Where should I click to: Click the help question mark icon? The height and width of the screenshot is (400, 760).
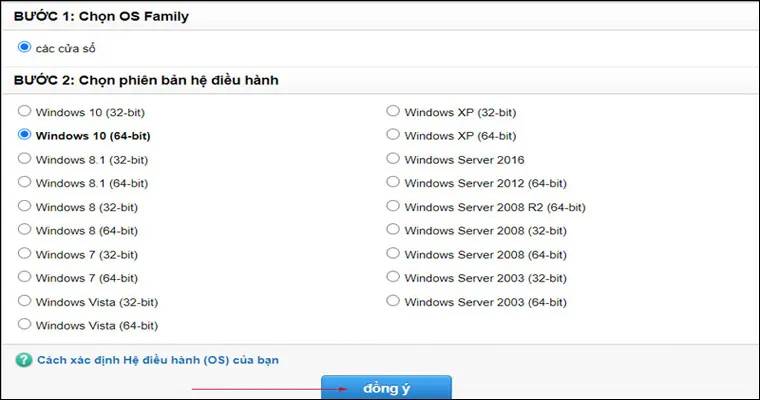[x=24, y=359]
